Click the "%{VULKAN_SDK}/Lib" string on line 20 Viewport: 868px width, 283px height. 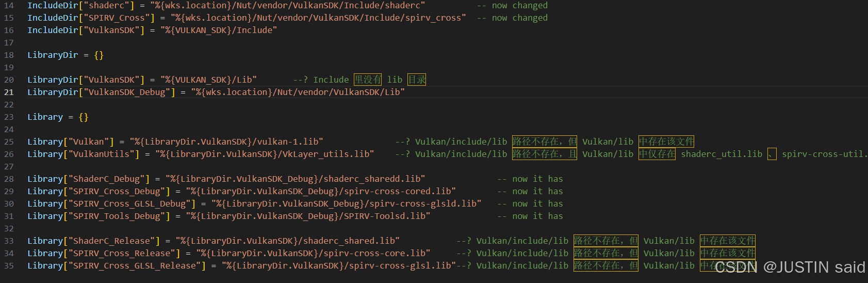pyautogui.click(x=208, y=80)
